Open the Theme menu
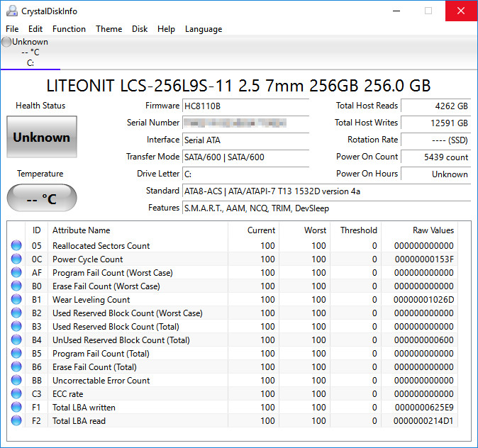Screen dimensions: 478x448 109,29
